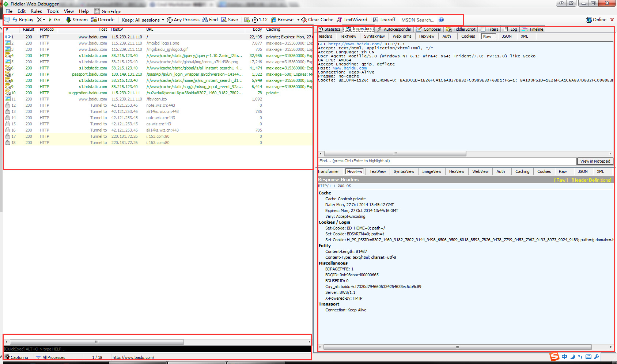Click the View in Notepad button
617x364 pixels.
point(595,161)
